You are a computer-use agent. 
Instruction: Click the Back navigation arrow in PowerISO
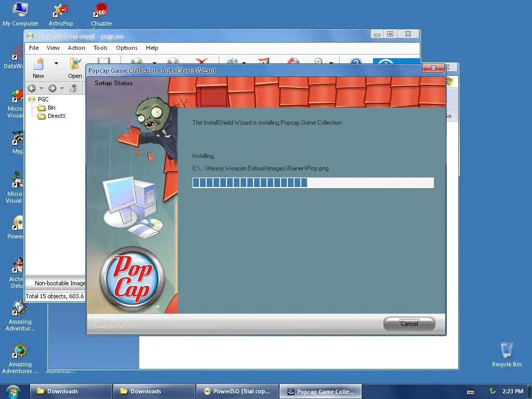(x=32, y=88)
